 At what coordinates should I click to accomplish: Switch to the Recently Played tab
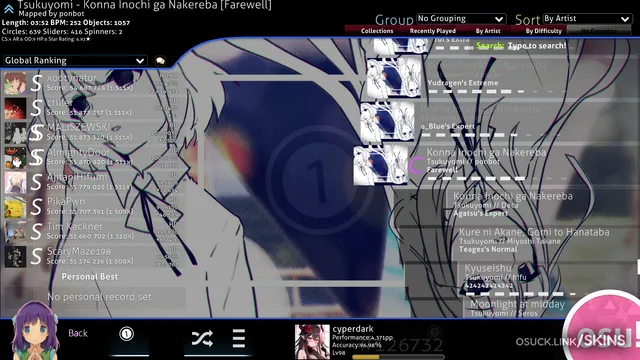click(433, 31)
